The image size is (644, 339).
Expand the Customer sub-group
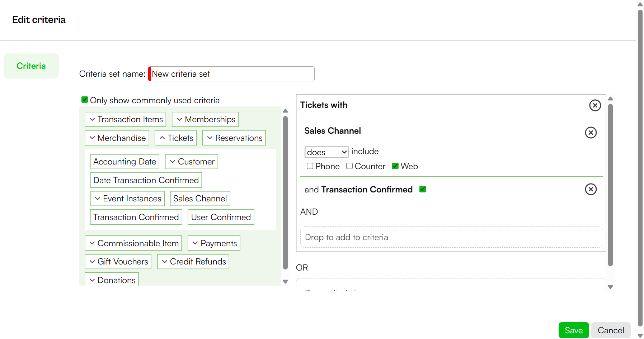[x=192, y=162]
